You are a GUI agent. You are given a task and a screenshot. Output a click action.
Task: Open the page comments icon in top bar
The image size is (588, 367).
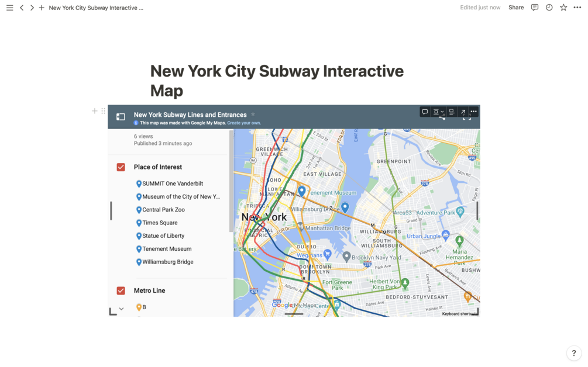tap(535, 8)
